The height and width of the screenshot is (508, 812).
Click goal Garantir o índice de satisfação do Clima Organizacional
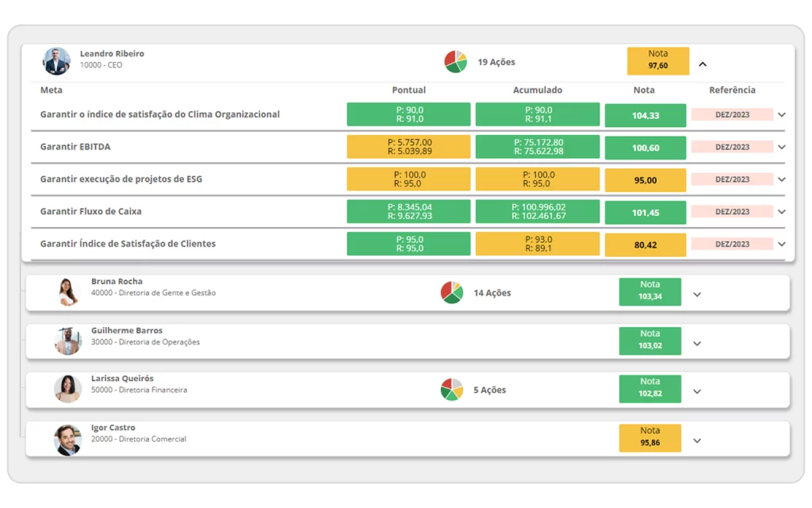[x=160, y=114]
